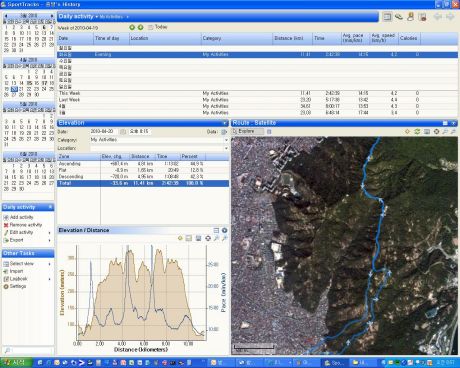Click the yellow center-on-route icon above the map
Screen dimensions: 460x368
[x=407, y=132]
